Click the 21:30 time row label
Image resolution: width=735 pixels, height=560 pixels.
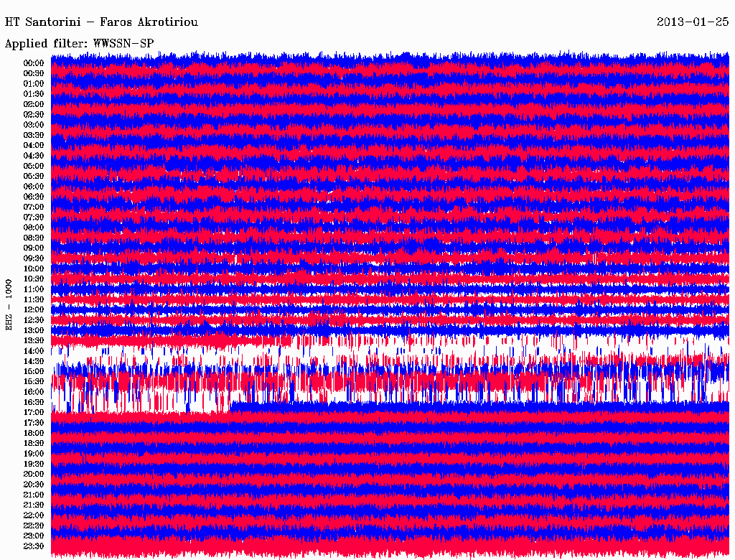pyautogui.click(x=34, y=505)
